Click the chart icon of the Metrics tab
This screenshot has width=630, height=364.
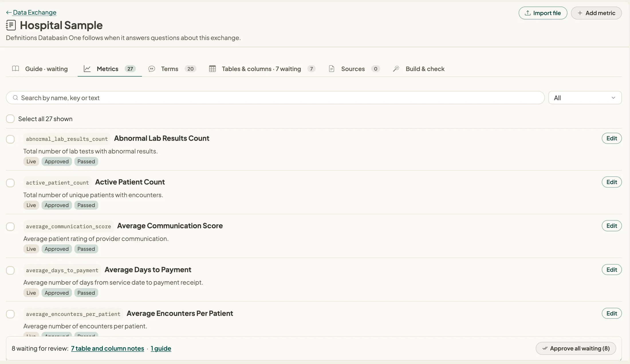pyautogui.click(x=87, y=69)
